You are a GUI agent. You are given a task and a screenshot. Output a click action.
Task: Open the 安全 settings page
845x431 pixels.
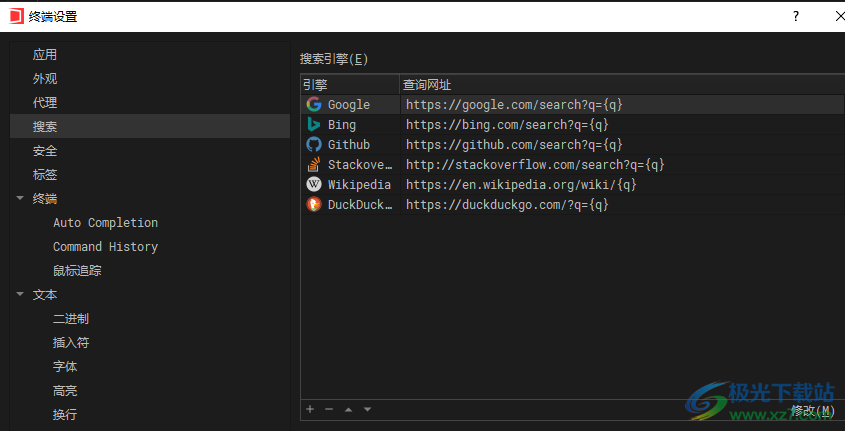45,150
